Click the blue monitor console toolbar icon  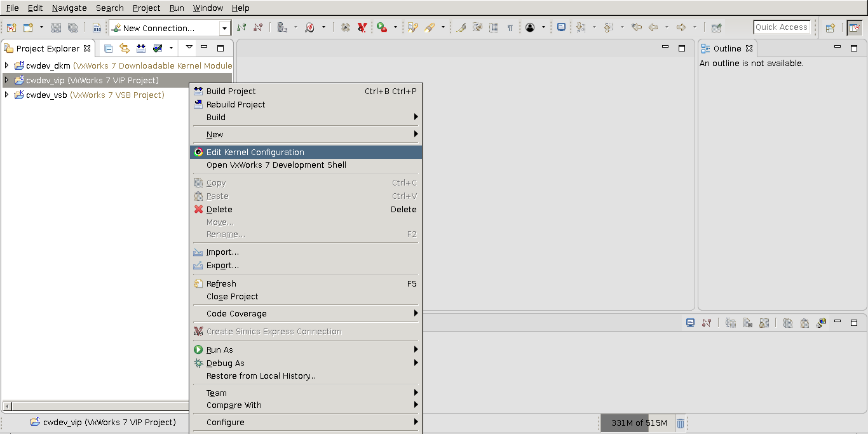(561, 27)
